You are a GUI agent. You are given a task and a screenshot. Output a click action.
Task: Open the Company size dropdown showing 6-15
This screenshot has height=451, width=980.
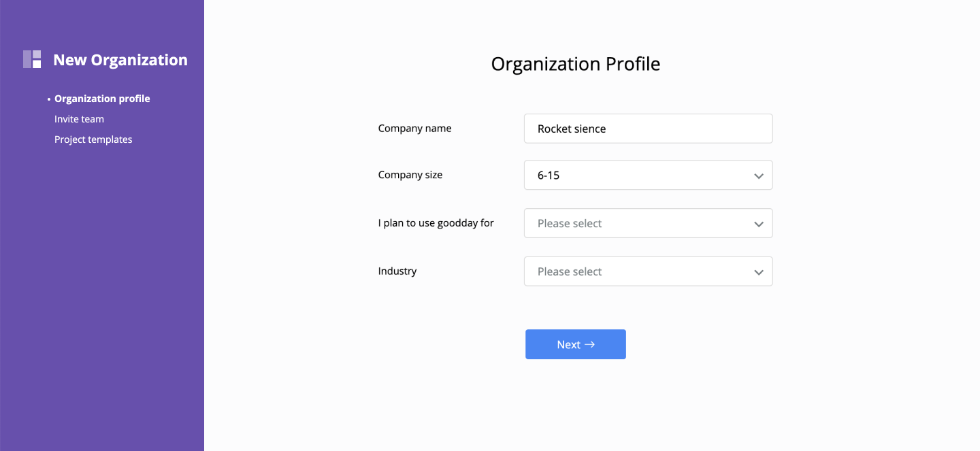click(x=648, y=175)
